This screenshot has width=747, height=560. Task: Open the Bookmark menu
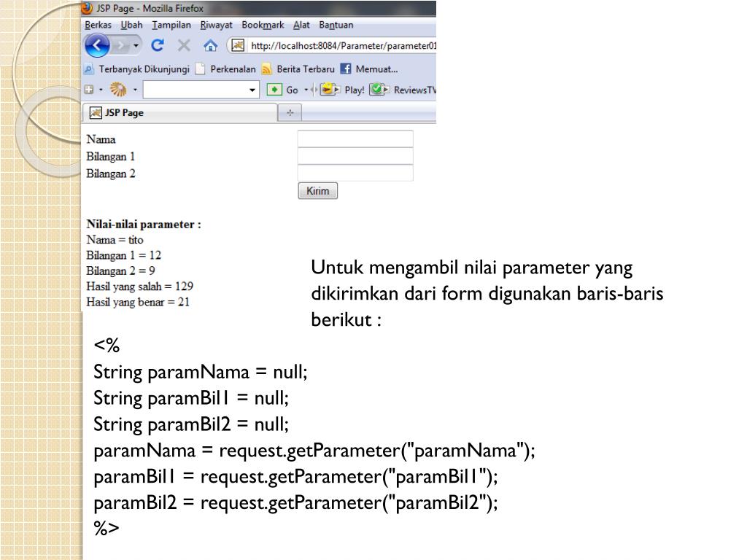[x=263, y=25]
